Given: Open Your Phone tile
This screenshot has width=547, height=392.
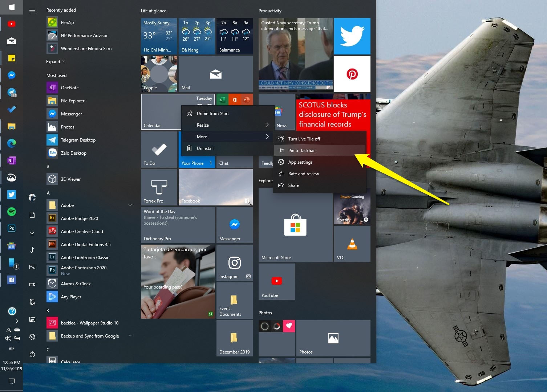Looking at the screenshot, I should pyautogui.click(x=197, y=162).
